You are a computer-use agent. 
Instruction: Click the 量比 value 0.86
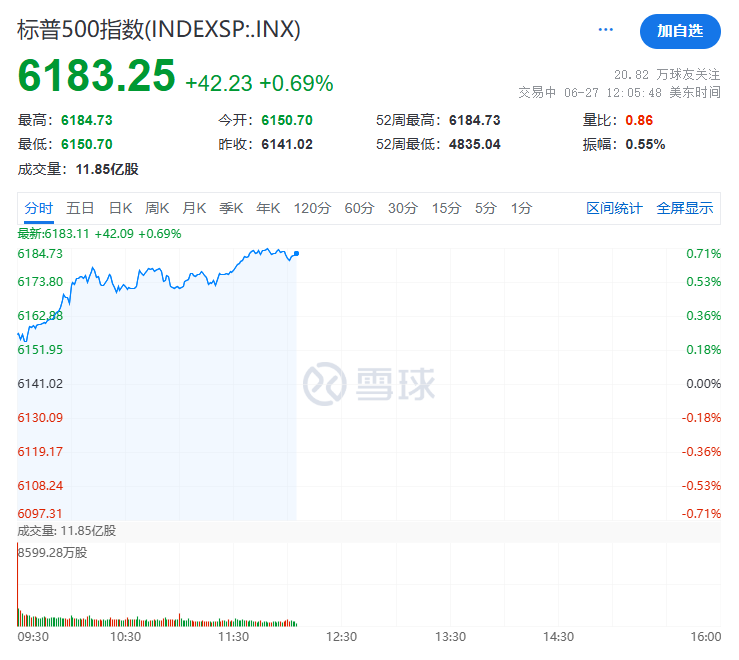639,120
